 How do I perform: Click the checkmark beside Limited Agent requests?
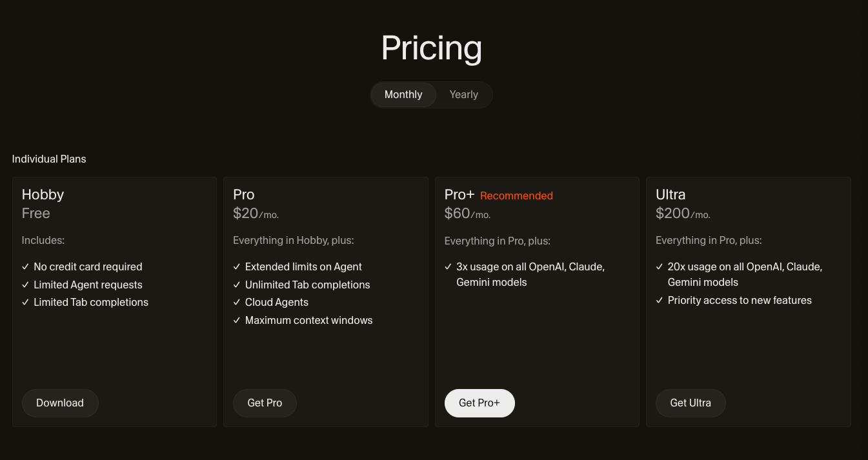(26, 285)
